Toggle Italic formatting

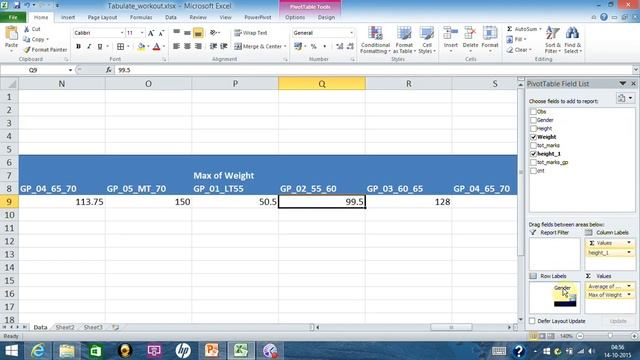pyautogui.click(x=89, y=47)
